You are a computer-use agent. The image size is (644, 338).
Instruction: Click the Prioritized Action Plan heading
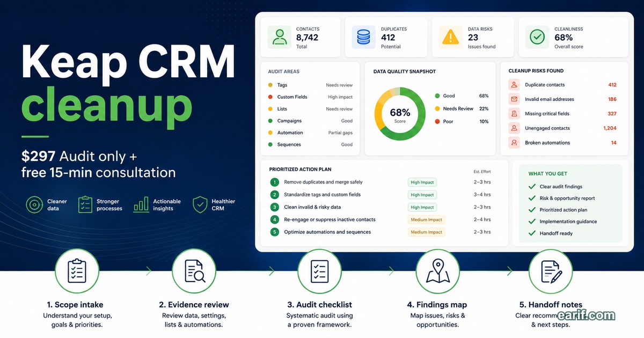(300, 170)
